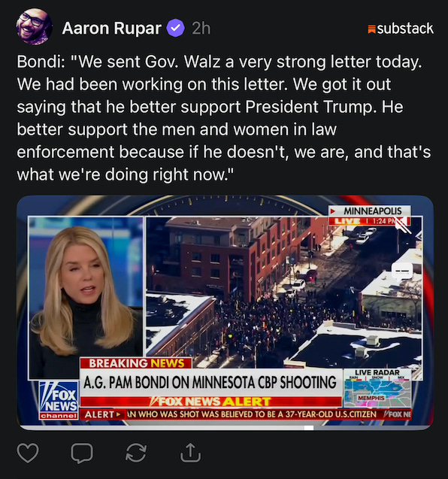Screen dimensions: 448x479
Task: Seek along the video progress bar
Action: click(x=225, y=428)
